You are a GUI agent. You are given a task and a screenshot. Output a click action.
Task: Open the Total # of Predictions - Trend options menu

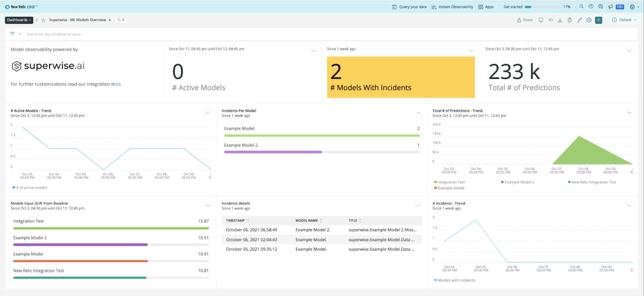pyautogui.click(x=630, y=113)
